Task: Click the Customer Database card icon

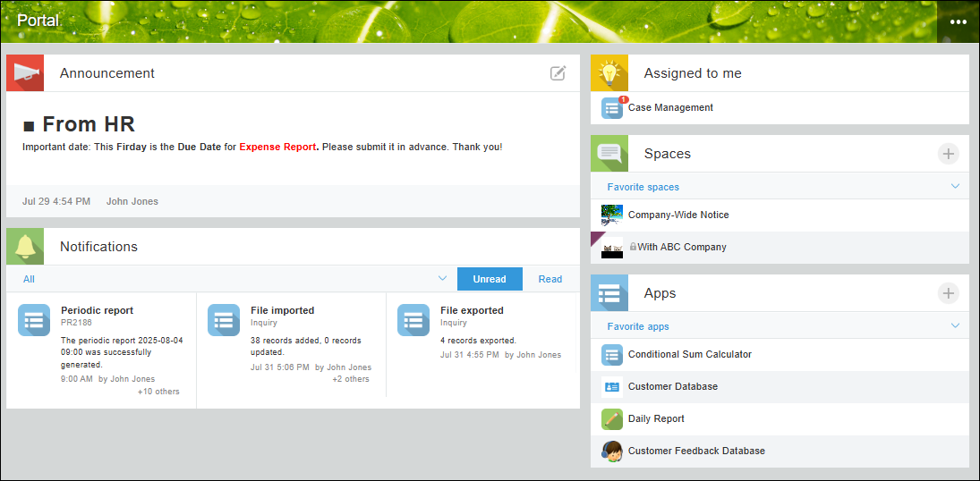Action: click(x=612, y=387)
